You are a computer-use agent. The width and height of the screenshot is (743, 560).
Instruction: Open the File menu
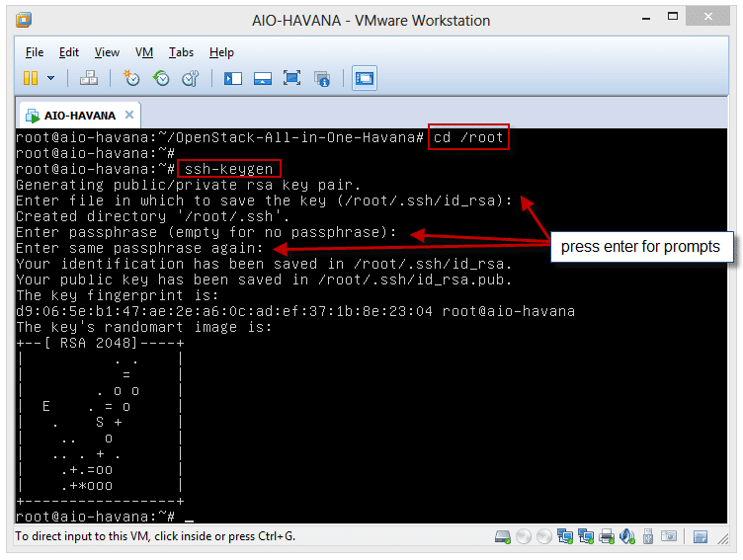pyautogui.click(x=35, y=52)
